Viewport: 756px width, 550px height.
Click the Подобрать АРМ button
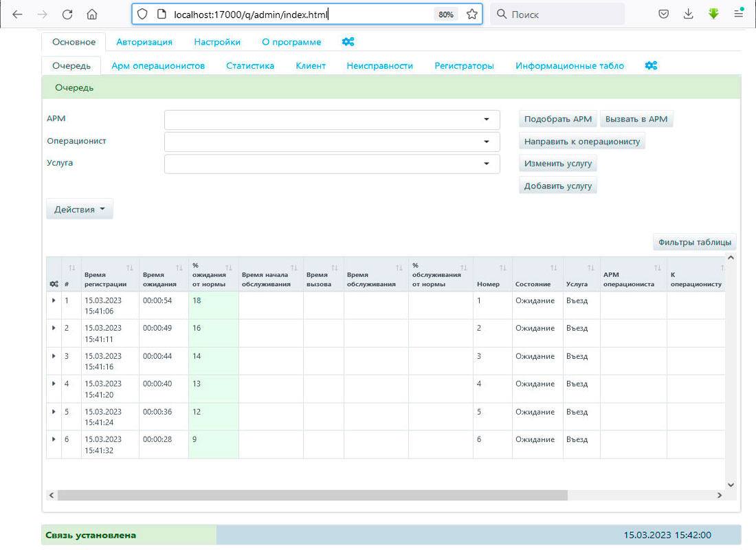coord(558,119)
